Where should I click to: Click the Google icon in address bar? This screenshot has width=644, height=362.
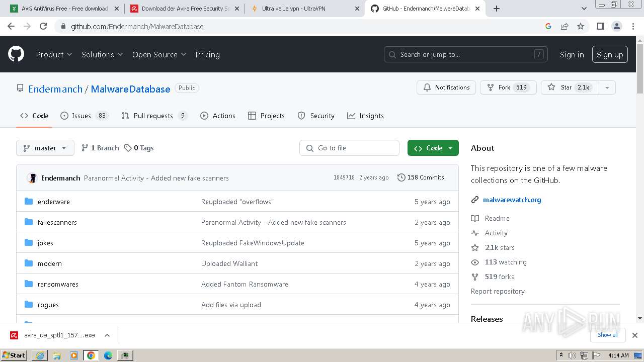pyautogui.click(x=548, y=26)
